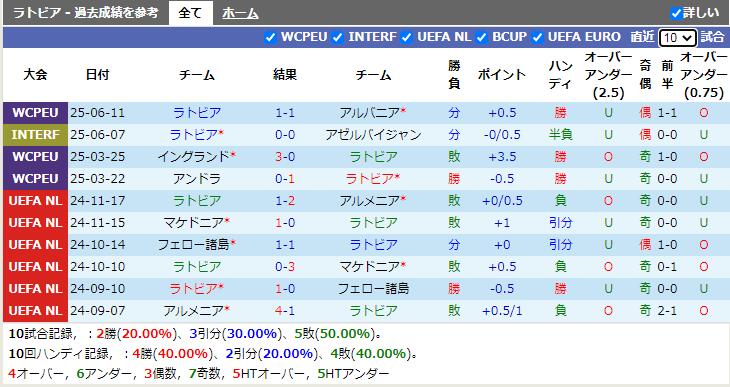Open アゼルバイジャン team link
The width and height of the screenshot is (730, 387).
tap(373, 135)
